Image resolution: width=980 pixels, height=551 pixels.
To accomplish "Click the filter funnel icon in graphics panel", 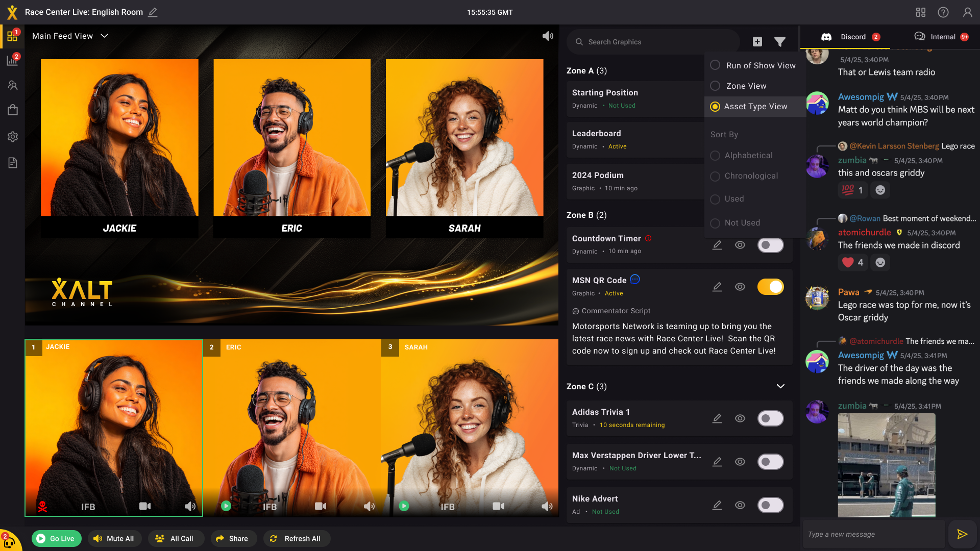I will tap(779, 42).
